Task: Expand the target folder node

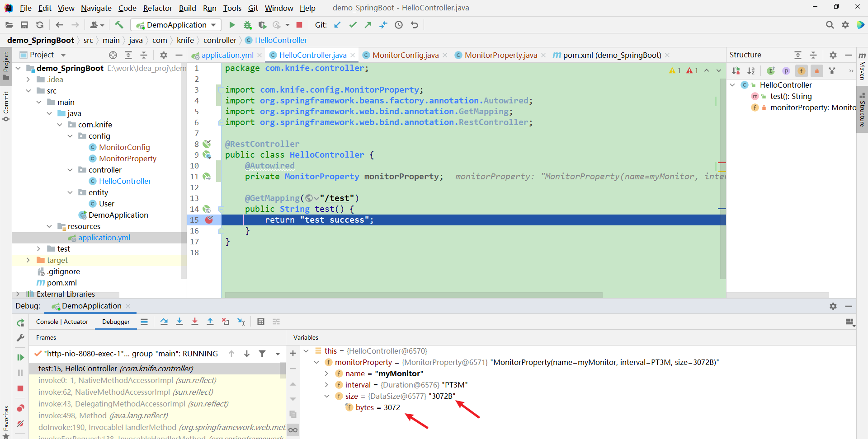Action: 28,260
